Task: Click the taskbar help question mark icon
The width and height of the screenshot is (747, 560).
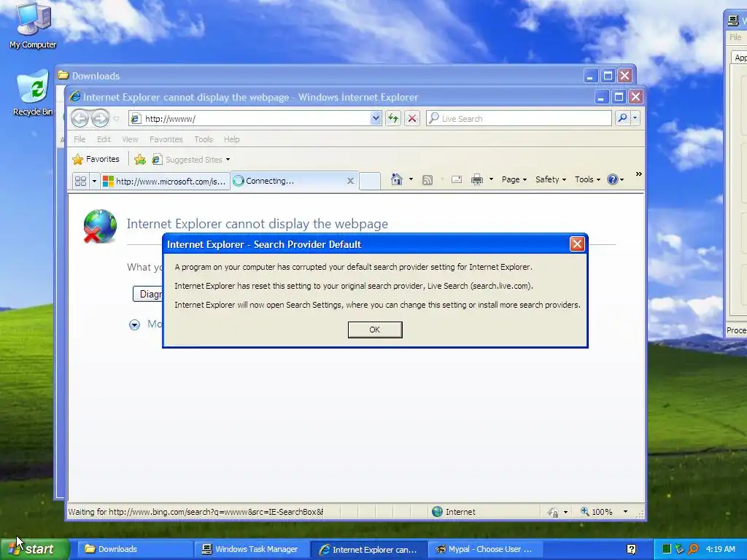Action: coord(631,550)
